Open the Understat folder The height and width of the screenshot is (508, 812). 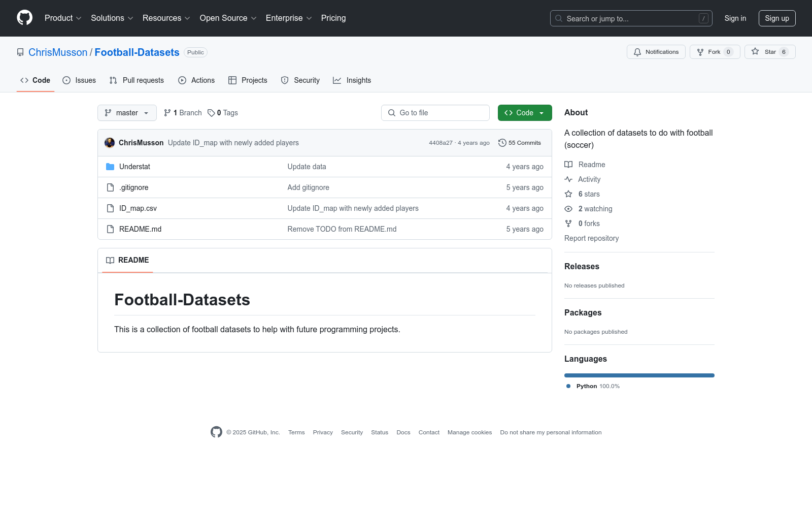(134, 167)
